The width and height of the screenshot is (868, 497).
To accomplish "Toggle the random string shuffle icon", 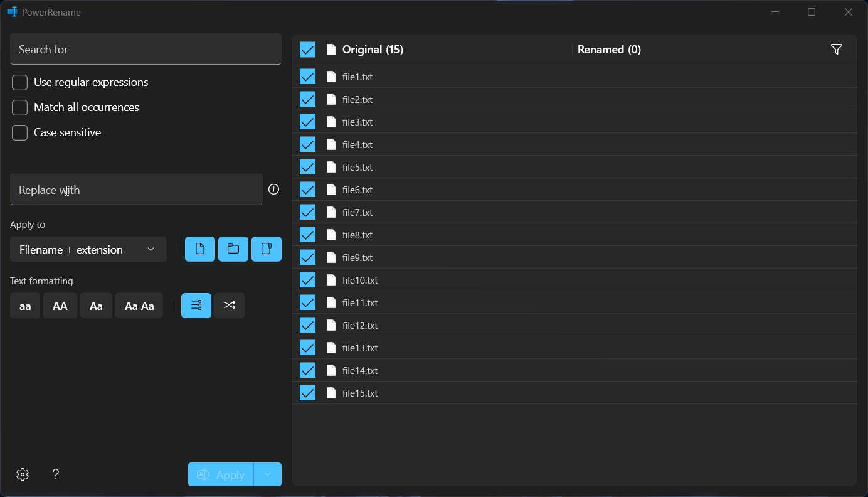I will coord(230,306).
